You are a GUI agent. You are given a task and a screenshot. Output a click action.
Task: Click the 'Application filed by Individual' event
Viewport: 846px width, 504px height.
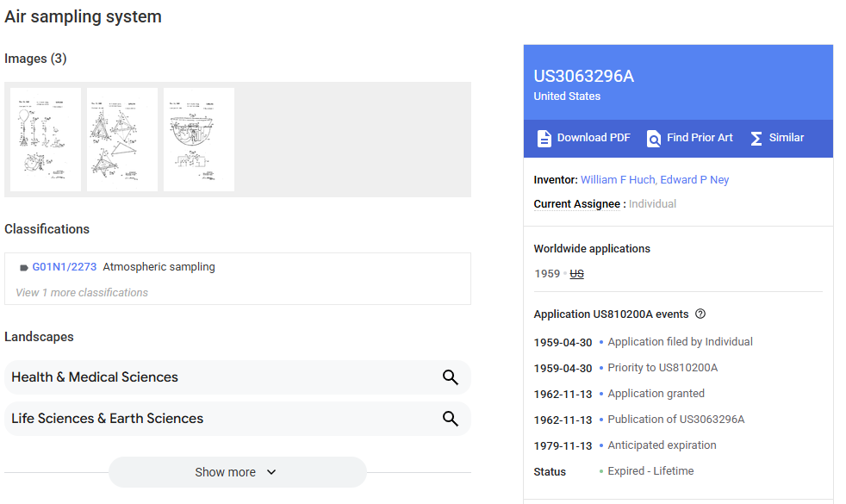click(680, 341)
